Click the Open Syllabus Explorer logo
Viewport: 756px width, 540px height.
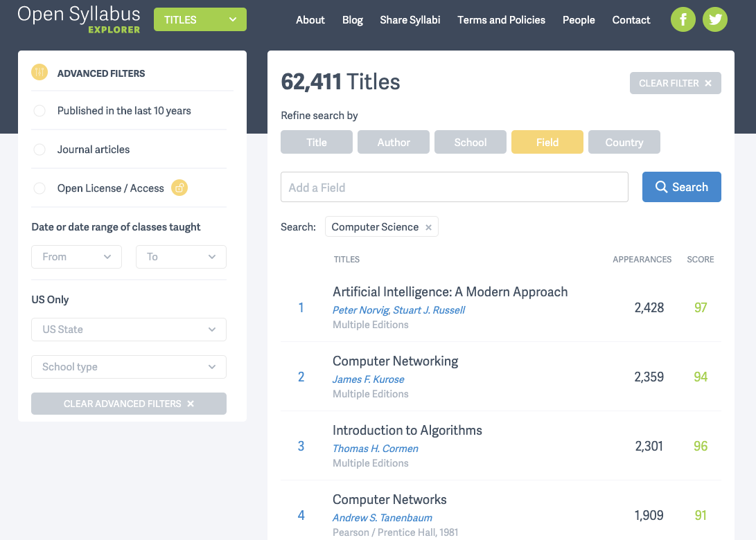(x=78, y=20)
